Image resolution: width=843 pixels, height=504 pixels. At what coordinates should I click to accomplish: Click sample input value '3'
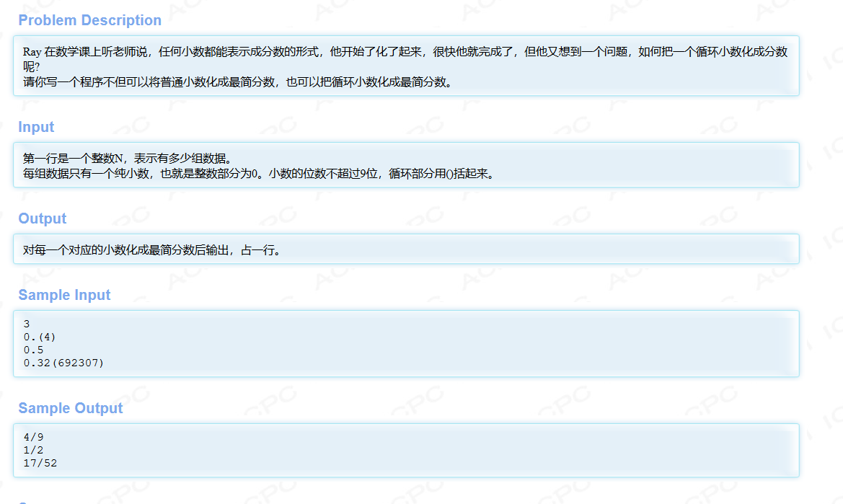click(27, 324)
